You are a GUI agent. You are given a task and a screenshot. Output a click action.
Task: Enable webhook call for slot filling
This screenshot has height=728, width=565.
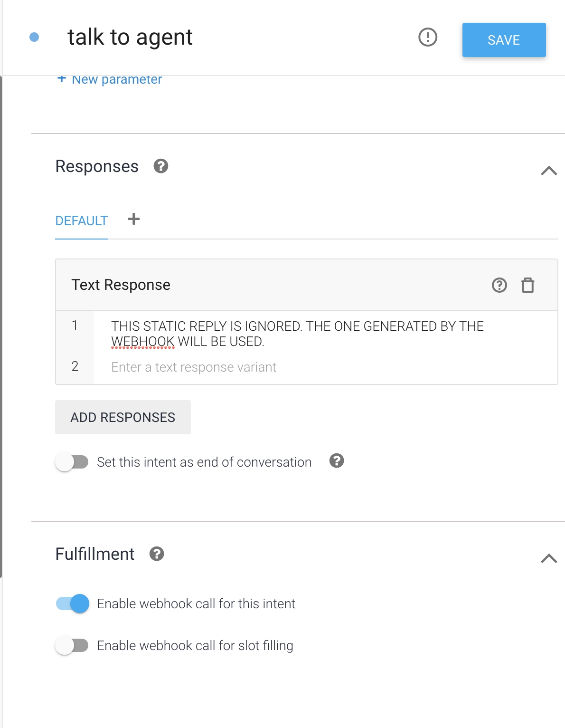[x=72, y=645]
